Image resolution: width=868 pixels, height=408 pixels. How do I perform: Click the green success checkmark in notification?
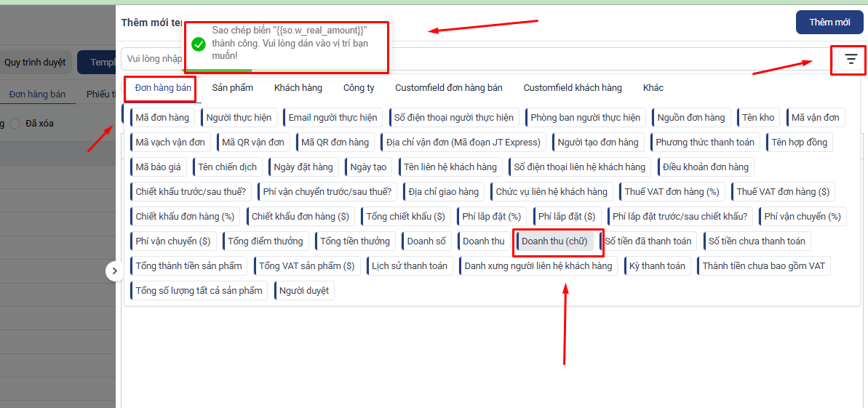(x=198, y=44)
